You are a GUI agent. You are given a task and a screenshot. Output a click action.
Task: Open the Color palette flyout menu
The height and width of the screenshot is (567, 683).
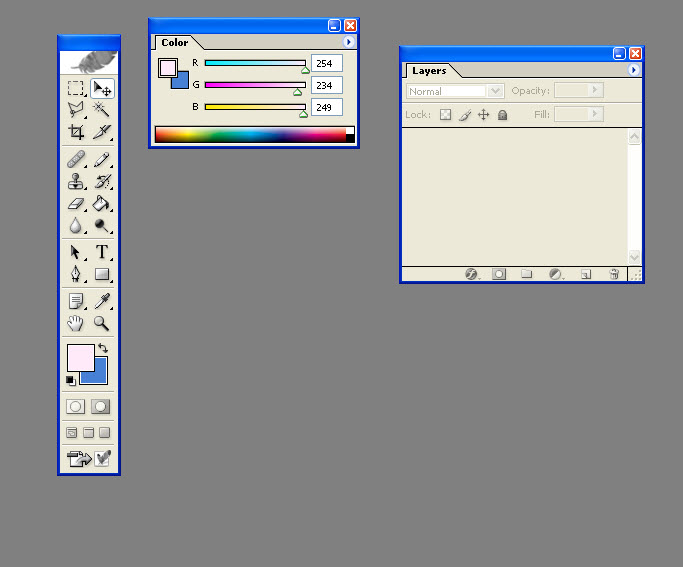(x=348, y=43)
